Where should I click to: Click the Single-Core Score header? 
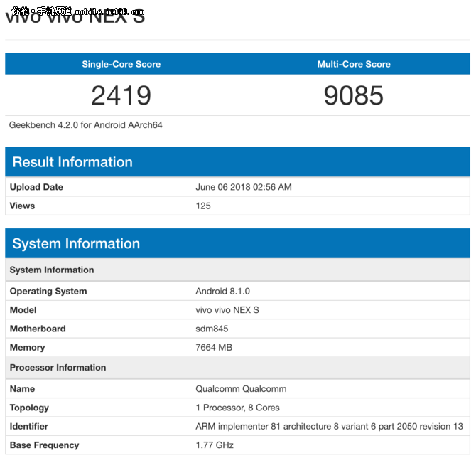point(121,64)
